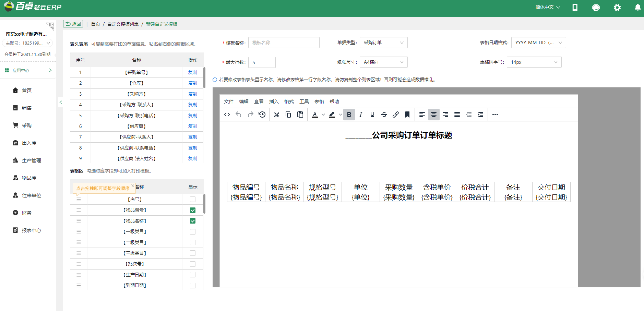Collapse the sidebar arrow handle

pos(61,102)
